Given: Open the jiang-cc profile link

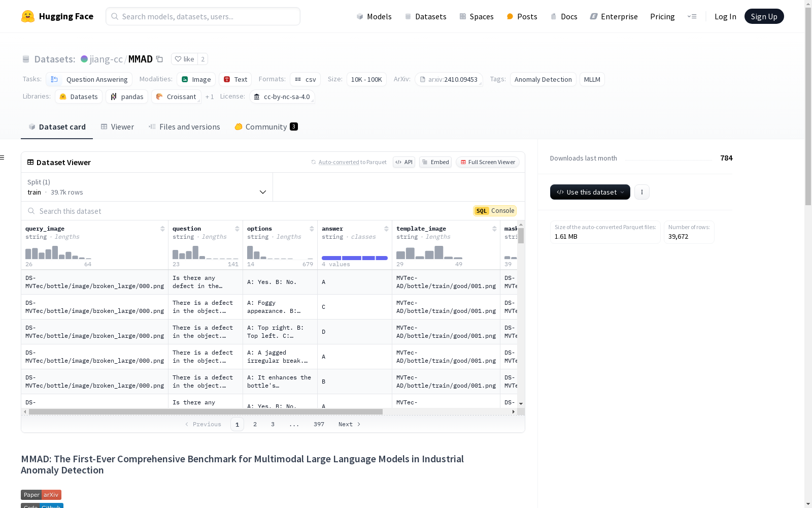Looking at the screenshot, I should pyautogui.click(x=106, y=59).
